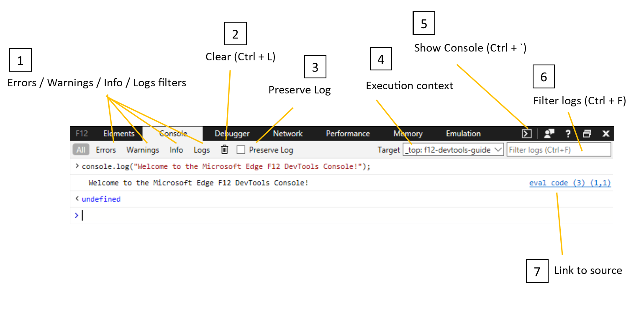The height and width of the screenshot is (310, 644).
Task: Expand the console.log command entry
Action: pyautogui.click(x=77, y=166)
